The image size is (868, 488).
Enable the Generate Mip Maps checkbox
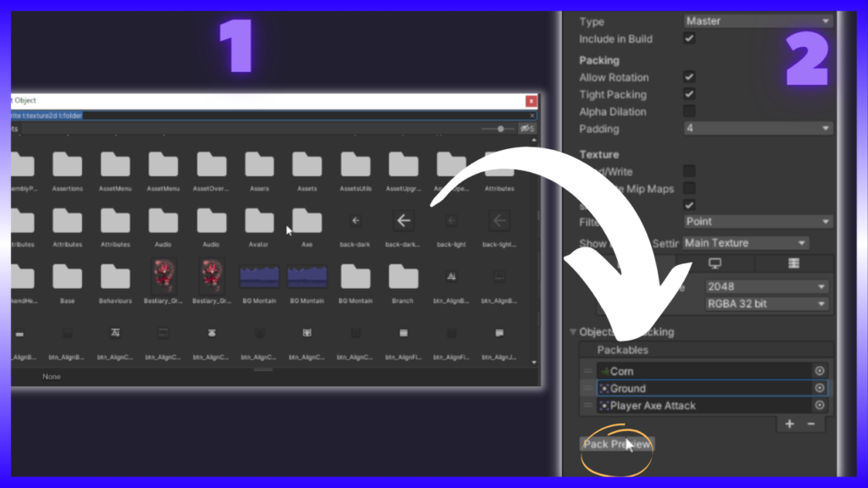tap(689, 188)
